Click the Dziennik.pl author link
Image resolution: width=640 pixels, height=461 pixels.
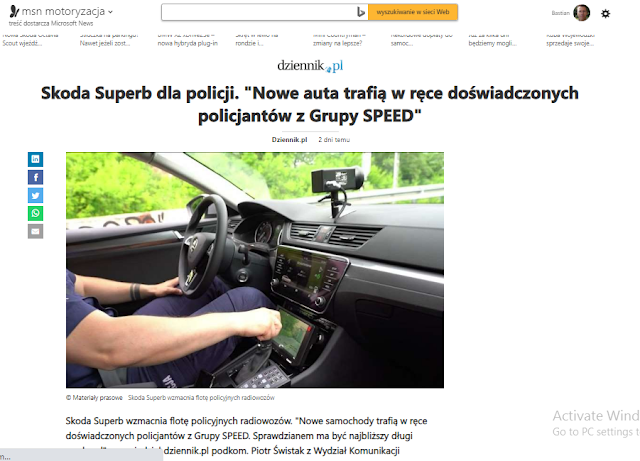point(289,140)
